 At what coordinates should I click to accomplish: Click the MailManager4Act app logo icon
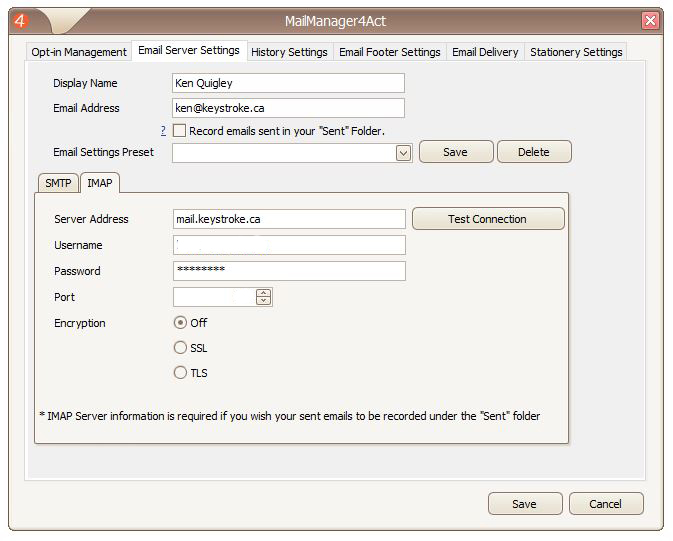(x=20, y=20)
